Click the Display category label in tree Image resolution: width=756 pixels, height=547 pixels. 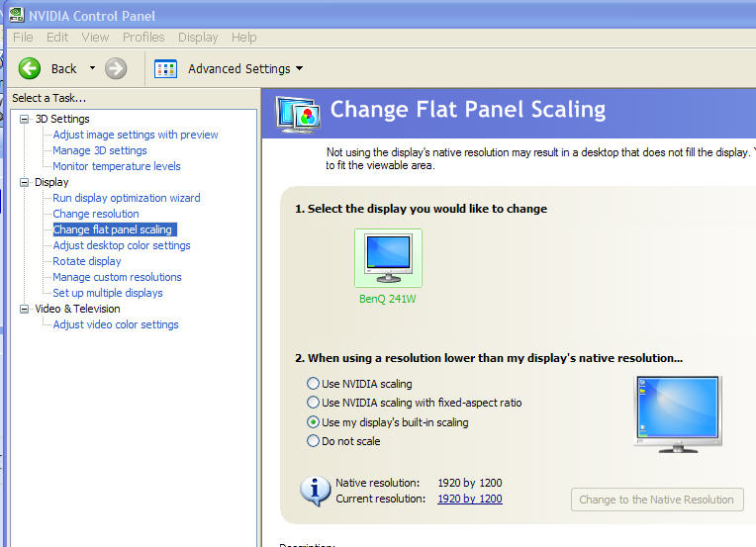(x=51, y=182)
